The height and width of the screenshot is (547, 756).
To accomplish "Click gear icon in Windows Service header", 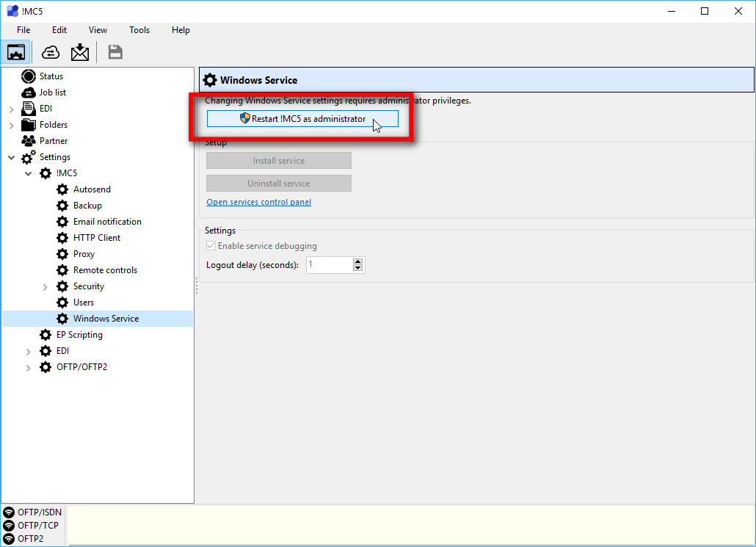I will click(x=210, y=80).
